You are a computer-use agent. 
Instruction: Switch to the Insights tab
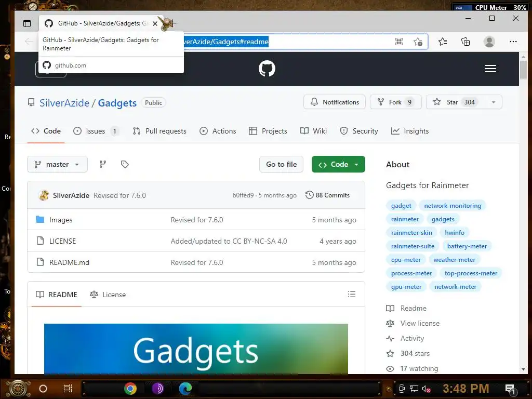(410, 131)
